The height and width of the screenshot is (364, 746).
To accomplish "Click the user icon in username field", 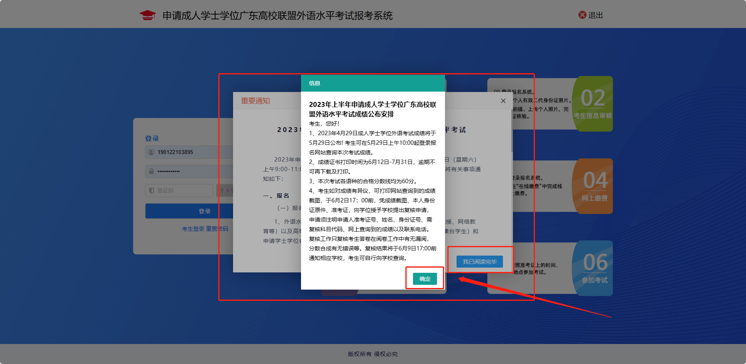I will [151, 152].
